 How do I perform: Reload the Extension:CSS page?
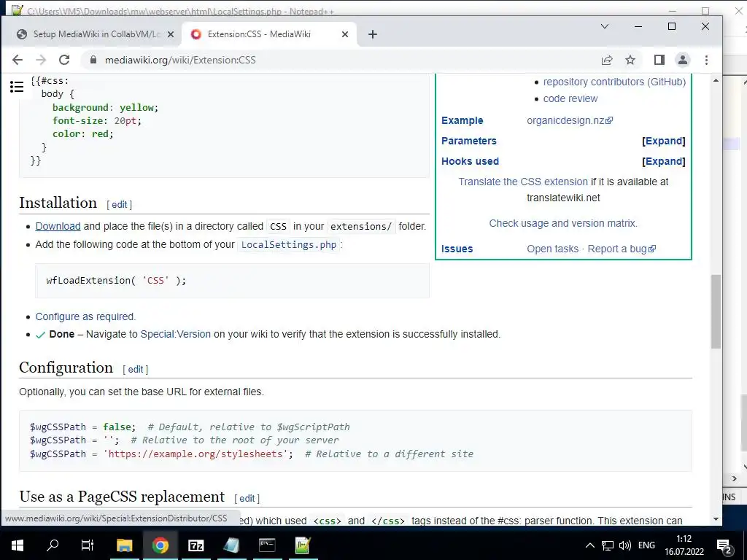click(x=64, y=60)
